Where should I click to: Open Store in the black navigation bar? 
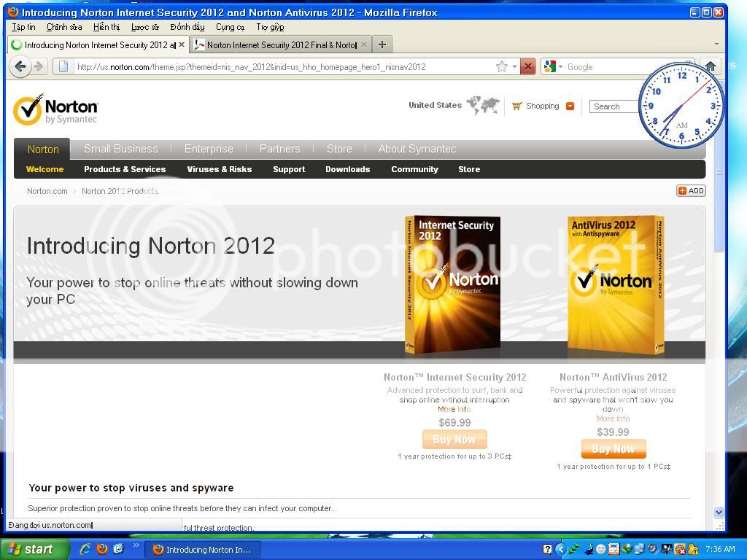point(469,169)
